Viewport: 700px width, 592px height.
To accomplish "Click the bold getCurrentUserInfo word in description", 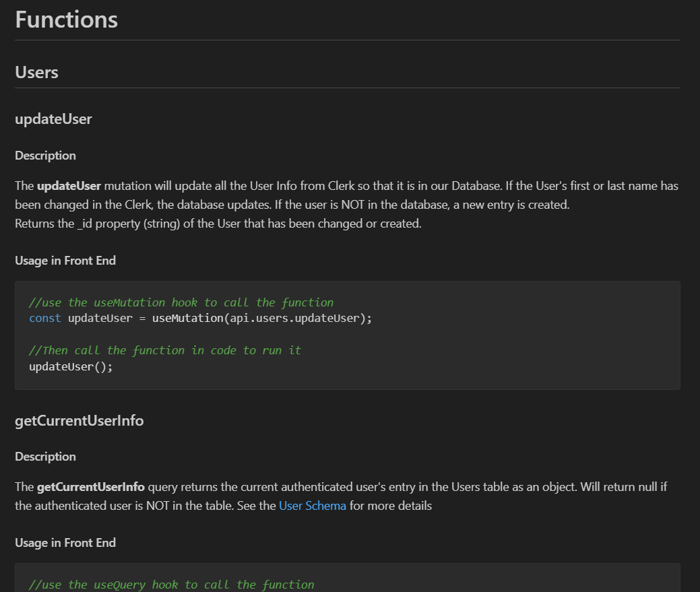I will (x=91, y=487).
